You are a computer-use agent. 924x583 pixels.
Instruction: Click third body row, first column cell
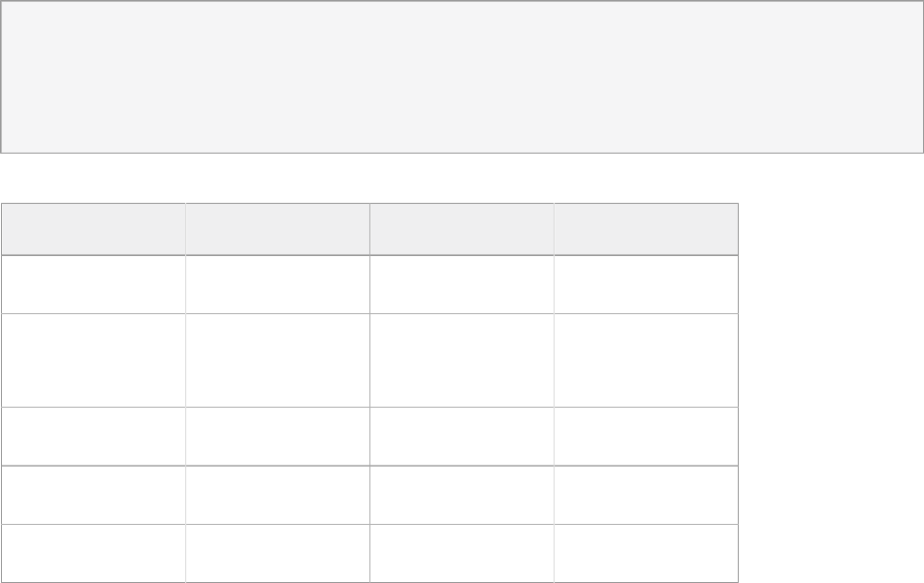pos(94,436)
